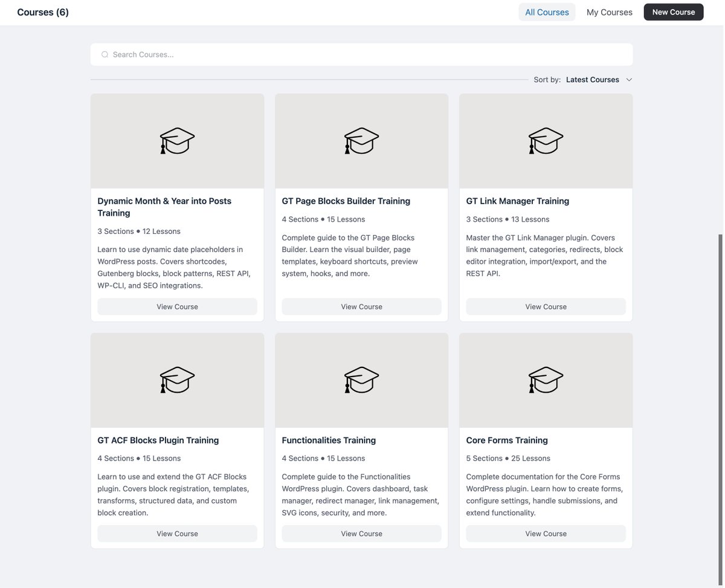Image resolution: width=725 pixels, height=588 pixels.
Task: Click 4 Sections • 15 Lessons under Functionalities Training
Action: [323, 459]
